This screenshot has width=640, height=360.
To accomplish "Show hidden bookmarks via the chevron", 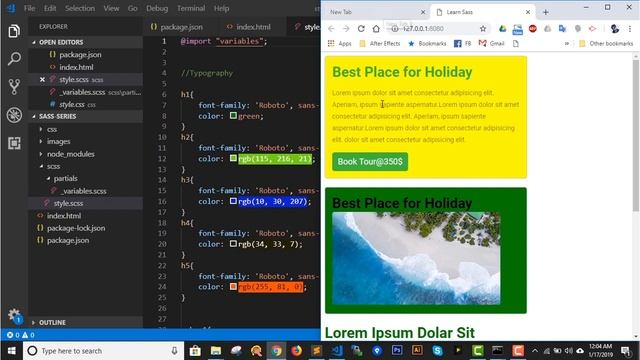I will (x=567, y=44).
